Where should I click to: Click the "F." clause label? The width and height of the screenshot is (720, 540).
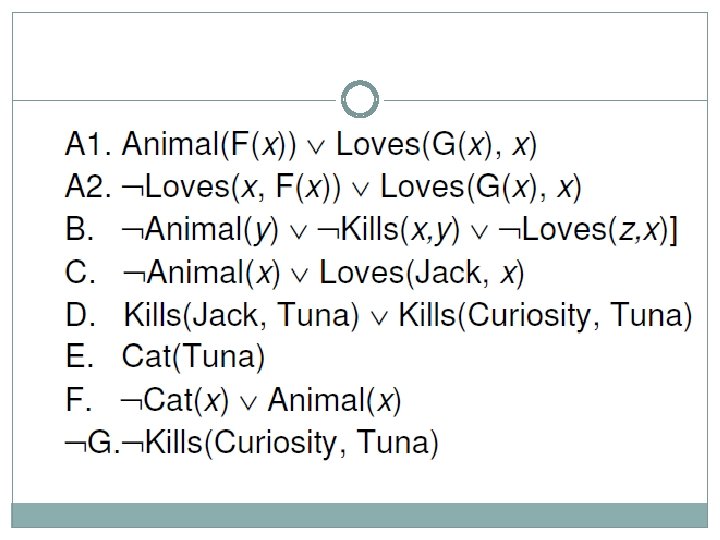(80, 400)
